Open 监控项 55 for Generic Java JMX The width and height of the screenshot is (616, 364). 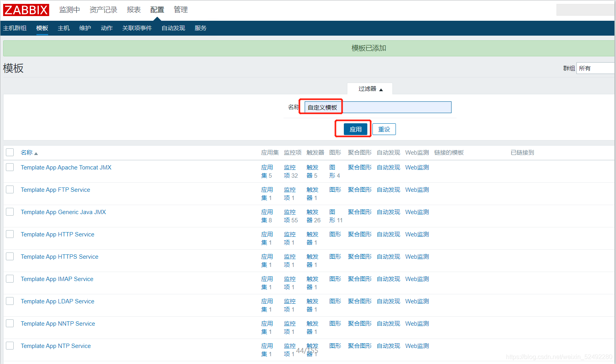tap(291, 216)
